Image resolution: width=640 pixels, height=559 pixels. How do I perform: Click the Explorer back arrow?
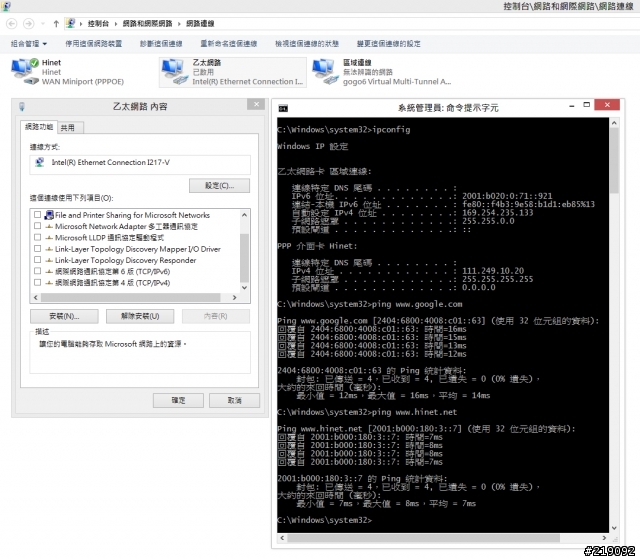pos(12,24)
